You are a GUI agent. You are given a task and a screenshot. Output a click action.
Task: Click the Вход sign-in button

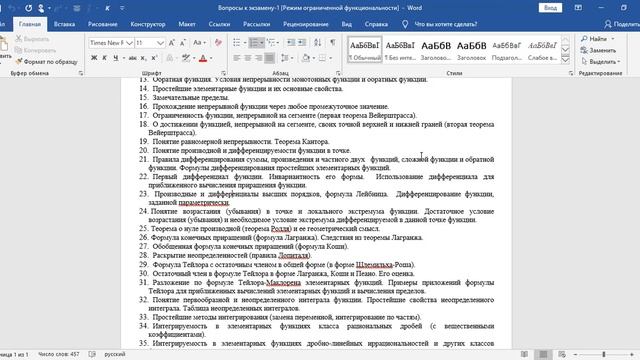550,8
